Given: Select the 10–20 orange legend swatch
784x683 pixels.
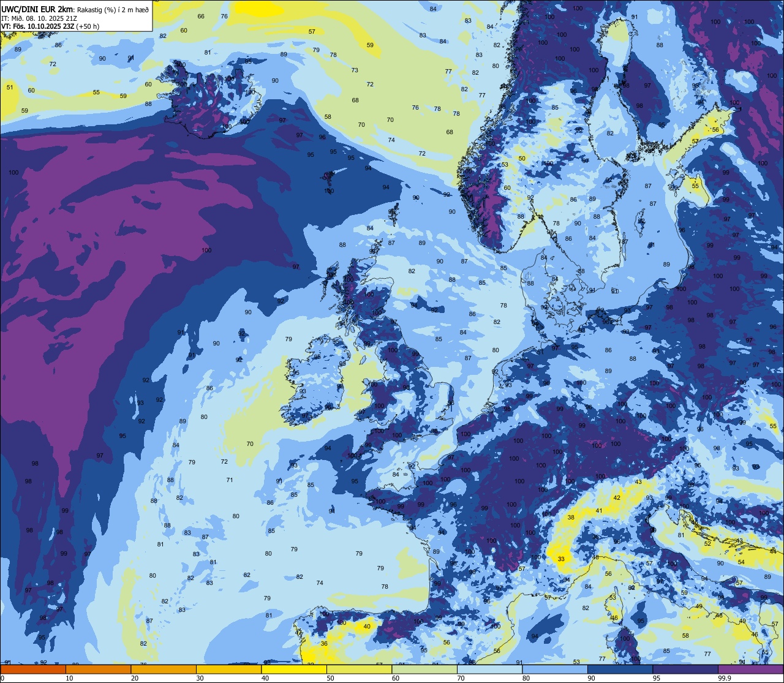Looking at the screenshot, I should pos(98,669).
